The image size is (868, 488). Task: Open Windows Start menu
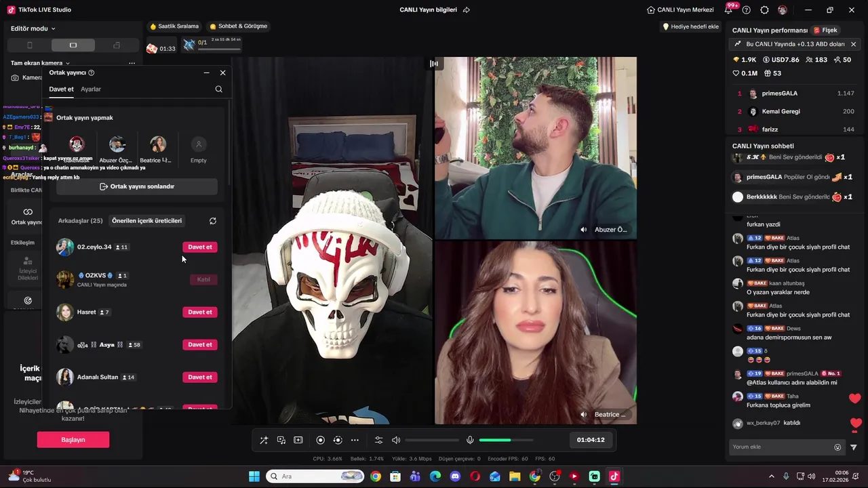254,476
